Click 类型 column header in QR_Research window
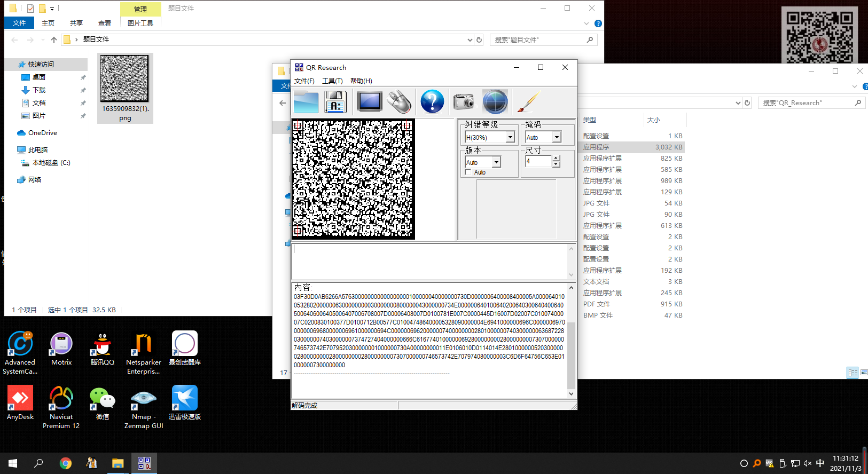Screen dimensions: 868x474 (590, 120)
